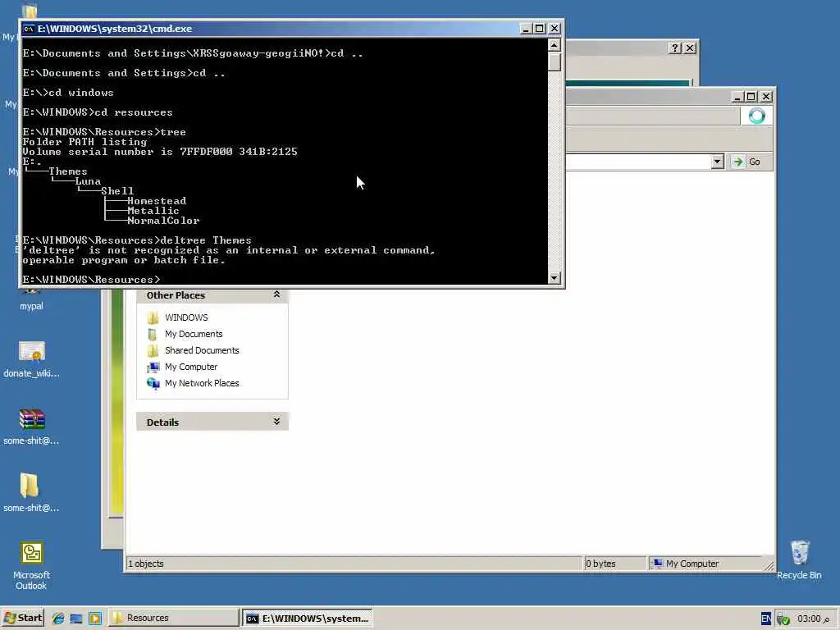
Task: Maximize the Resources Explorer window
Action: pyautogui.click(x=751, y=97)
